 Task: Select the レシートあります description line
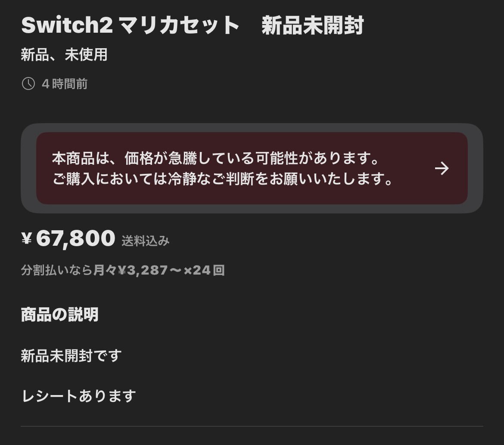[78, 396]
